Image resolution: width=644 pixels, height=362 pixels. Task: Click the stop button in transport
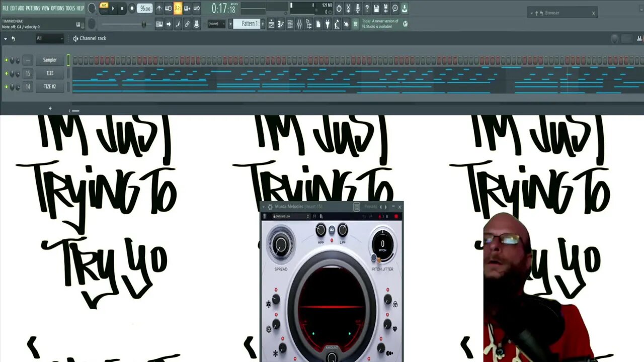pos(122,9)
